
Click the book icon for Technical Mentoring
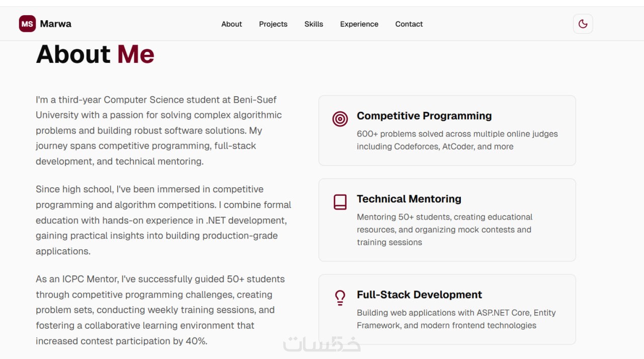pyautogui.click(x=340, y=202)
